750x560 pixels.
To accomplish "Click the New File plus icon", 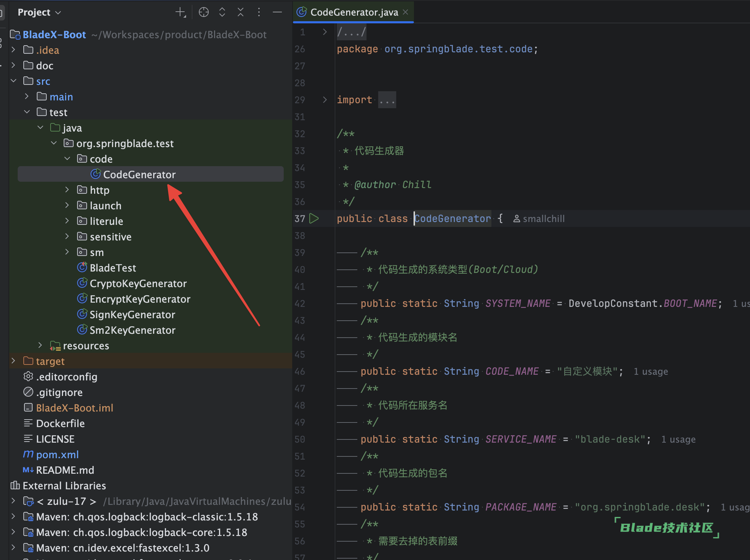I will 180,12.
